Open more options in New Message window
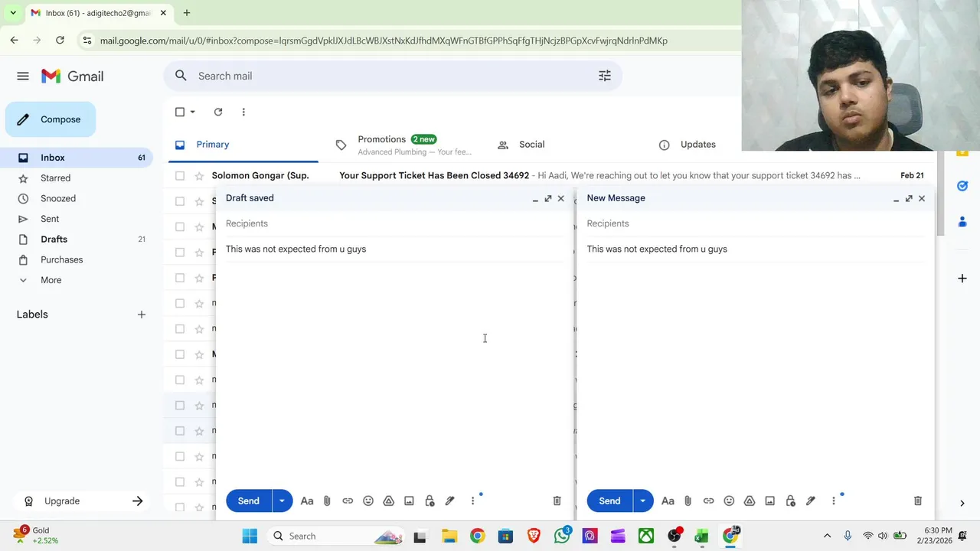 click(834, 500)
